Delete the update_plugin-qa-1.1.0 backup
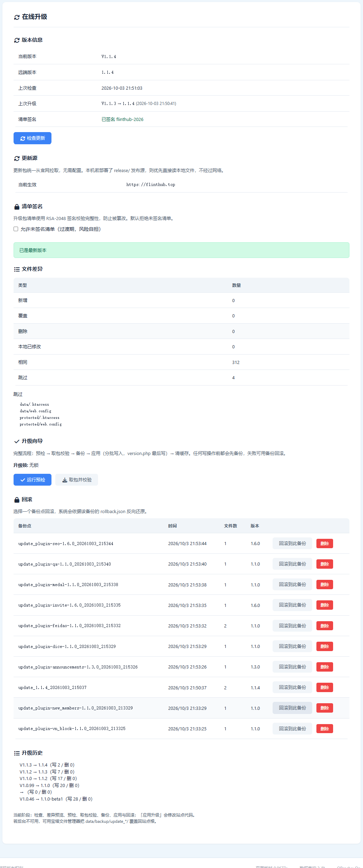The width and height of the screenshot is (363, 868). click(x=325, y=564)
